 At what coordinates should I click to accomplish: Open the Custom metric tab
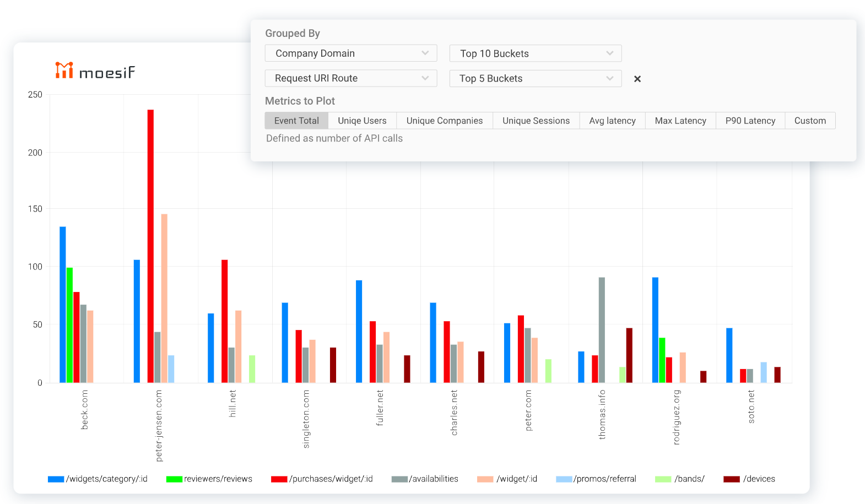pyautogui.click(x=810, y=121)
